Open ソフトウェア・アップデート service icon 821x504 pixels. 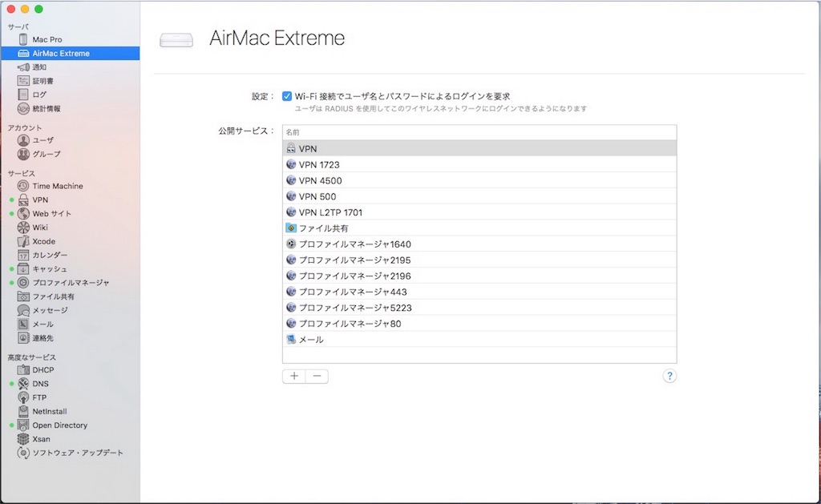(x=23, y=453)
